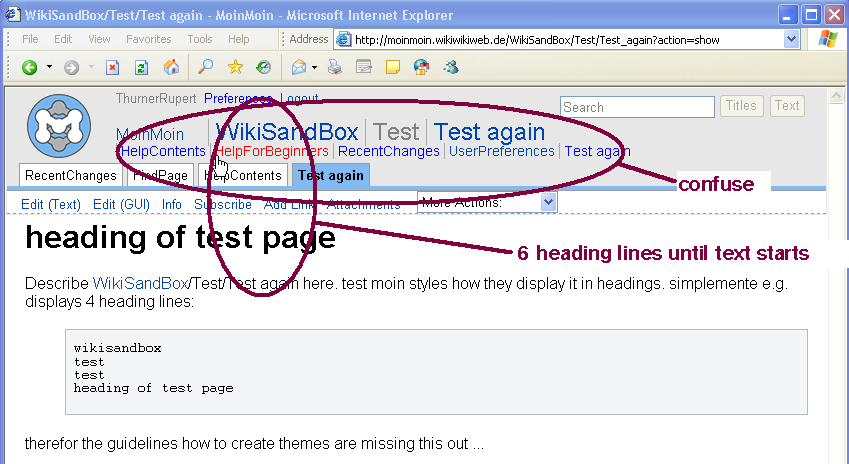Click the MoinMoin logo image
This screenshot has width=849, height=464.
click(x=59, y=126)
